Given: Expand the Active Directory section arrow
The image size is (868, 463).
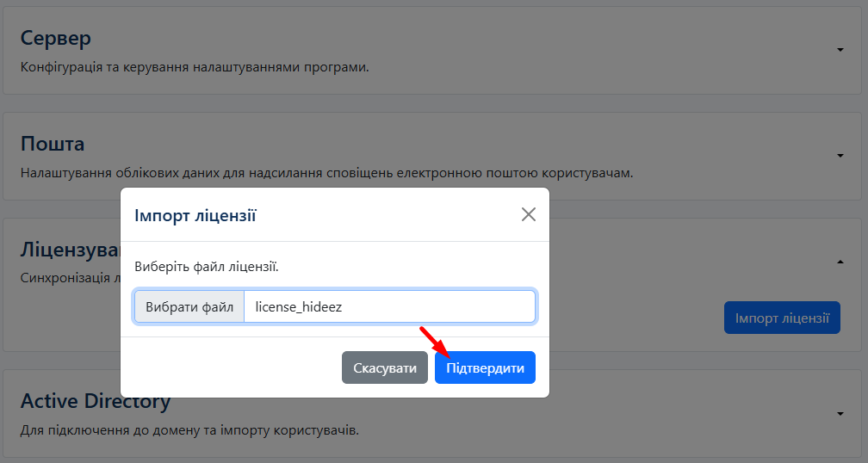Looking at the screenshot, I should [840, 414].
